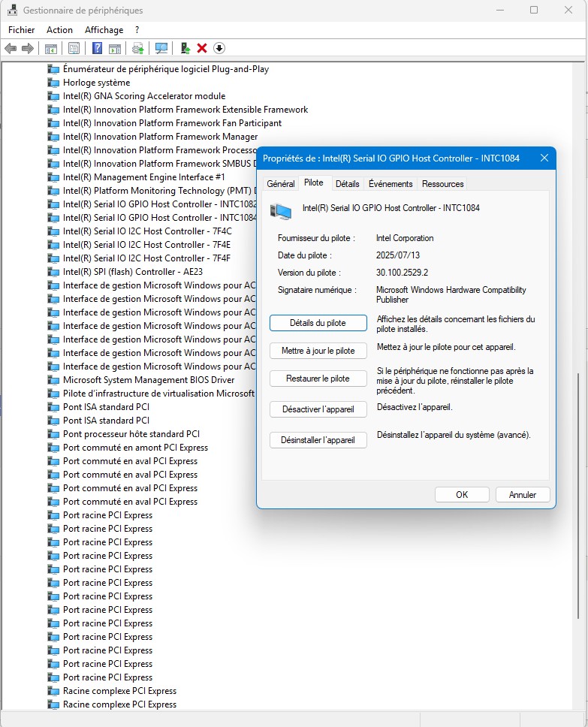Click the Show/Hide console tree icon
This screenshot has height=727, width=588.
pos(51,48)
